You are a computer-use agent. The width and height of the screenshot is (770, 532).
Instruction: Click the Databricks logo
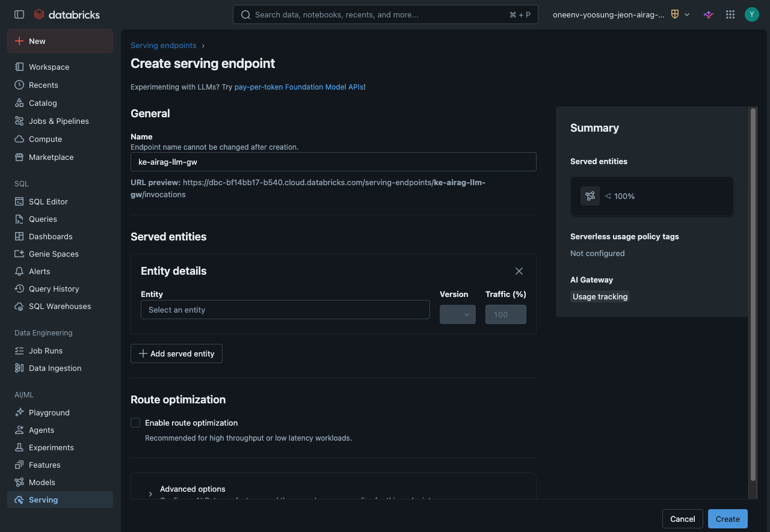(67, 14)
